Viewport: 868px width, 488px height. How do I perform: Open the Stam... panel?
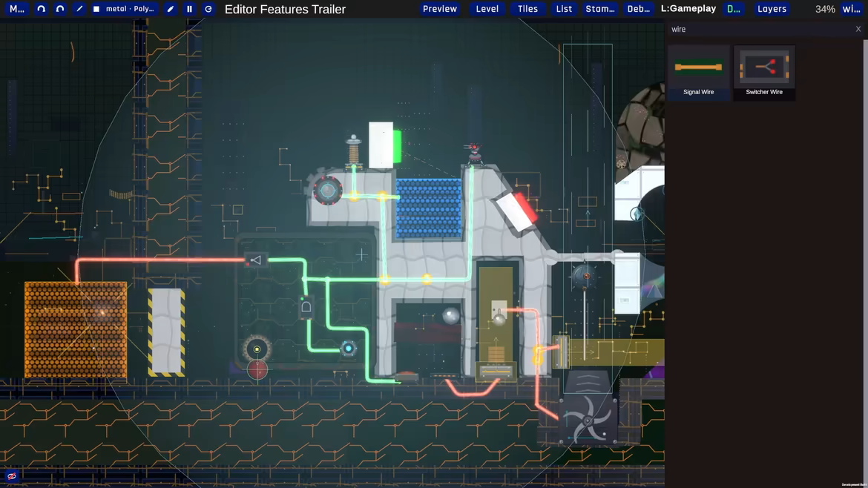600,9
